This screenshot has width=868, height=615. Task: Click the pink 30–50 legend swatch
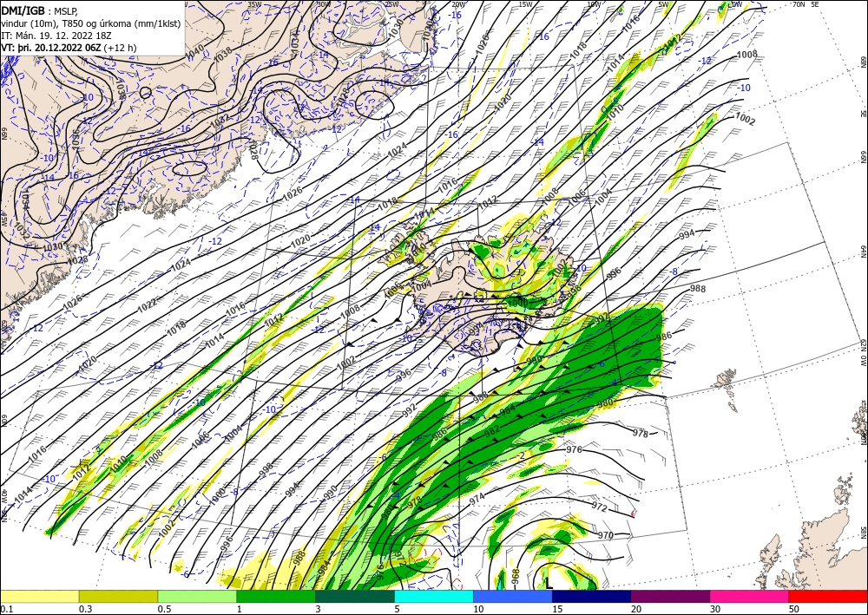(x=750, y=596)
